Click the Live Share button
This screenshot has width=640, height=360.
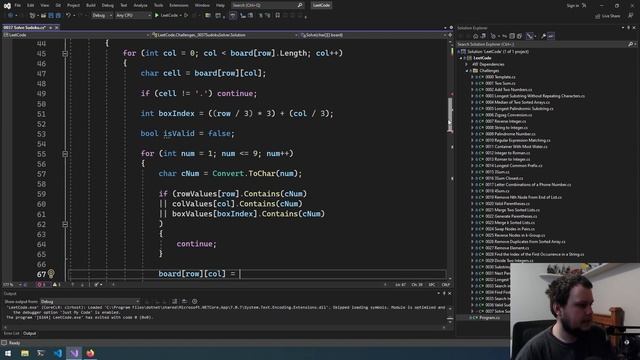608,16
